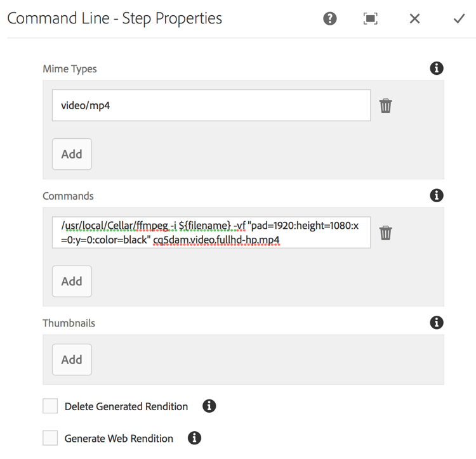
Task: Delete the video/mp4 mime type entry
Action: coord(386,106)
